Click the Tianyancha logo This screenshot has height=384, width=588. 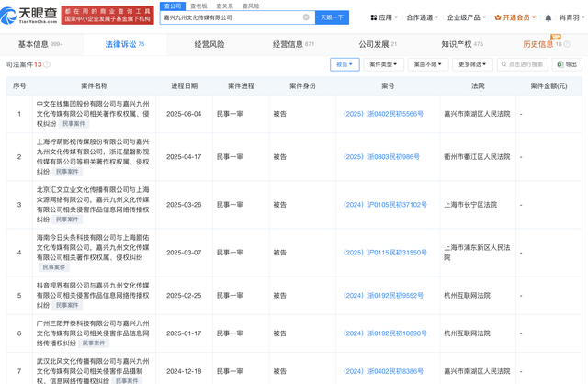pyautogui.click(x=28, y=15)
